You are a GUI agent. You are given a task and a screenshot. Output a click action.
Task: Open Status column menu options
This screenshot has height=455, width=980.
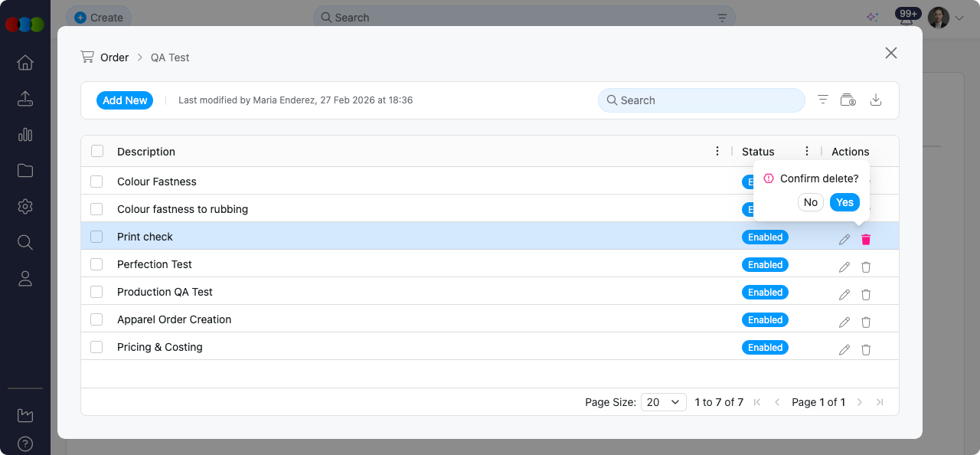807,151
